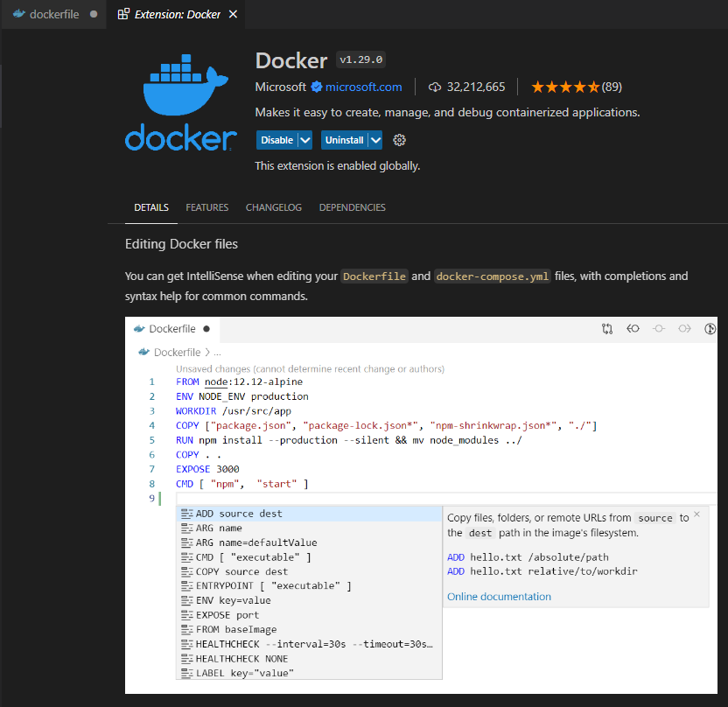Select COPY source dest suggestion

click(x=309, y=572)
